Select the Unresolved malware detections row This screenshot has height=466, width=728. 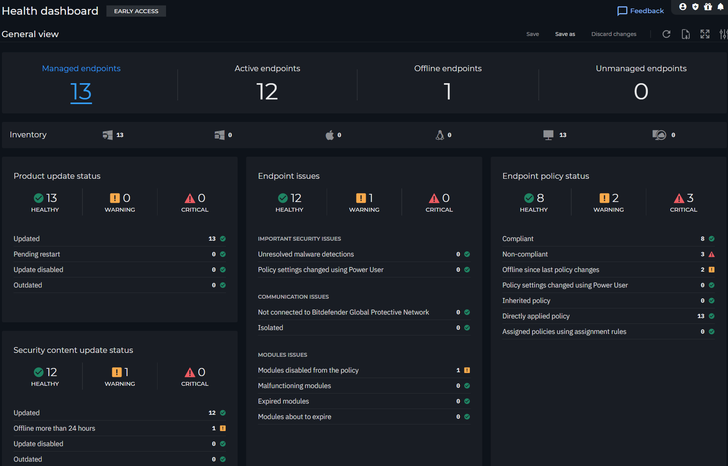tap(364, 254)
